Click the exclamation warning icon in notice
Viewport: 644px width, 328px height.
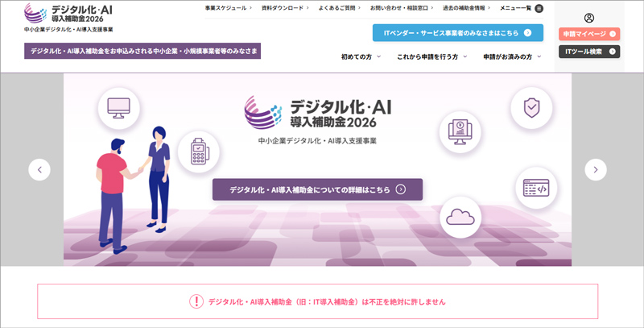pos(196,301)
